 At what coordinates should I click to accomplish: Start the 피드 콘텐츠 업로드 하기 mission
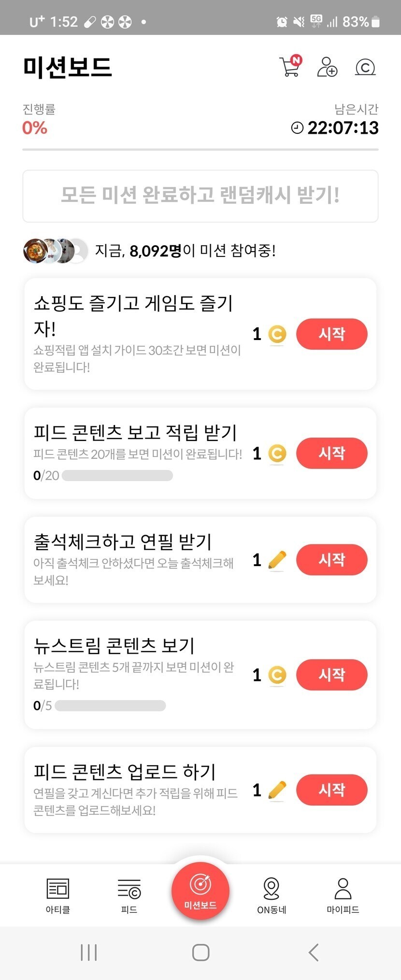click(331, 790)
